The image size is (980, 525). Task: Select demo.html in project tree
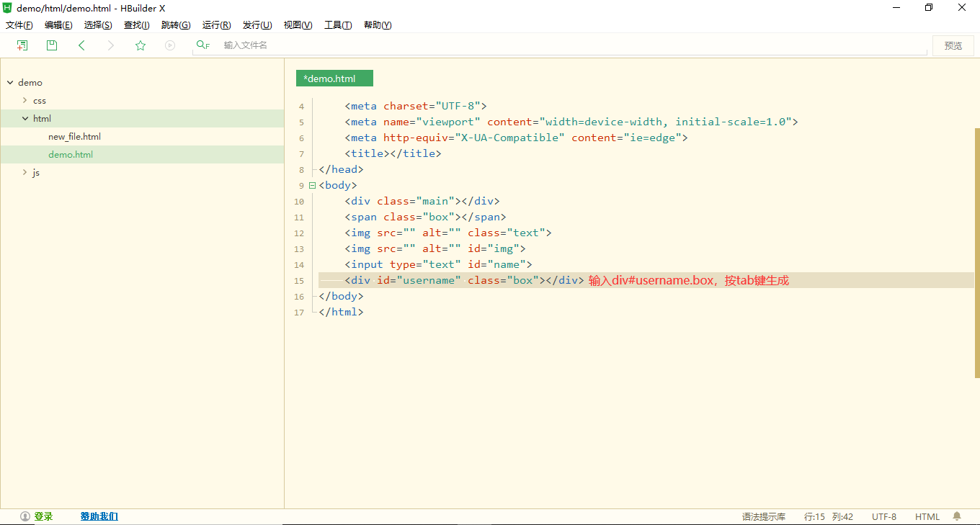point(71,155)
